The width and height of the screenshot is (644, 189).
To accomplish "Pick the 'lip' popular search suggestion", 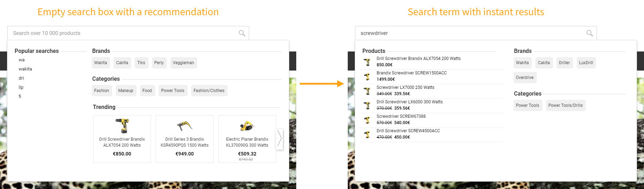I will [x=21, y=87].
